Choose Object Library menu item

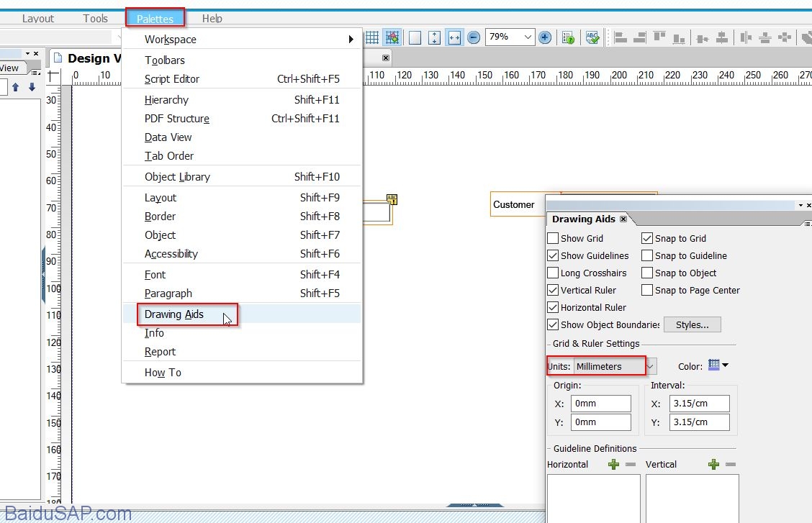tap(177, 177)
